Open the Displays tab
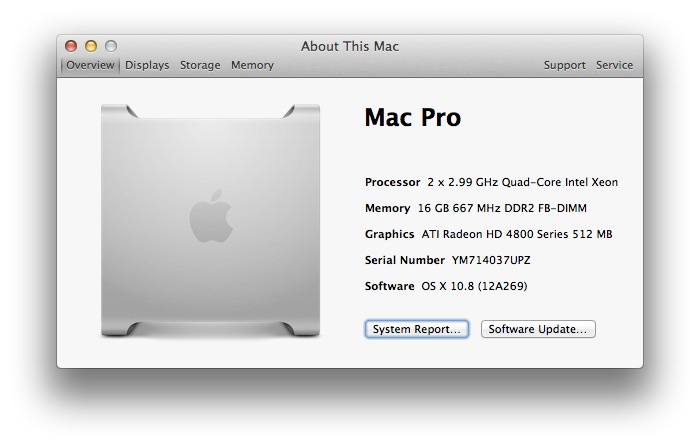 pos(147,65)
